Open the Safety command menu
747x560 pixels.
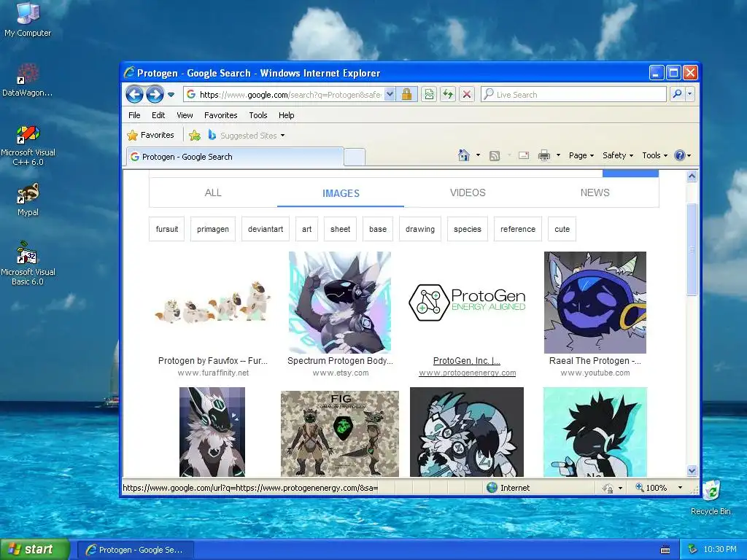coord(618,155)
